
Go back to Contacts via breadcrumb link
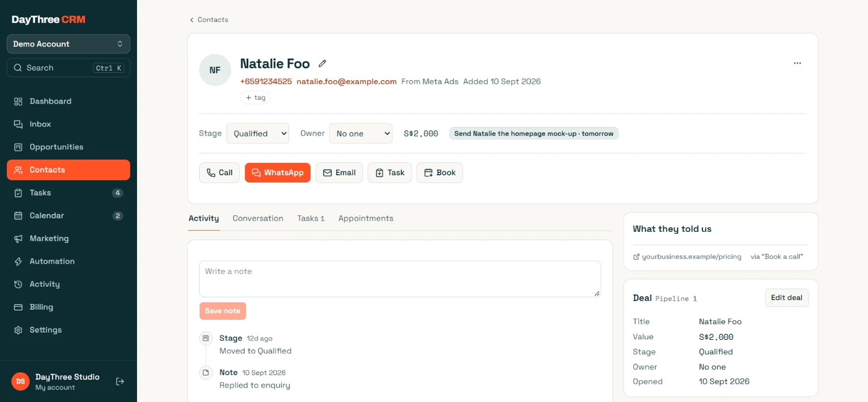pos(209,20)
